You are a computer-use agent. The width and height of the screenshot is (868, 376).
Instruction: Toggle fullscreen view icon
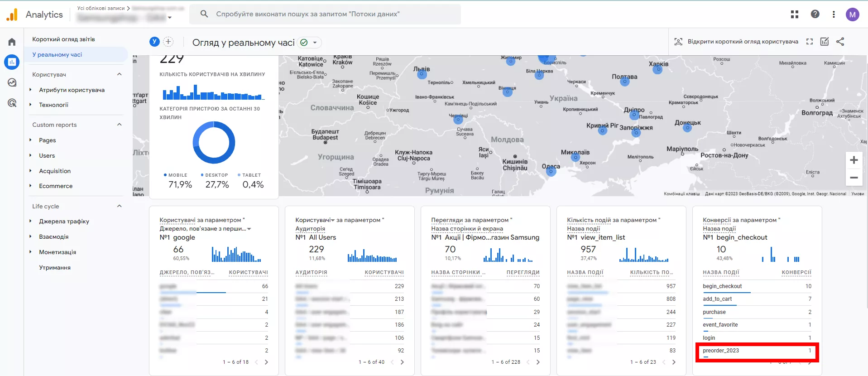810,42
